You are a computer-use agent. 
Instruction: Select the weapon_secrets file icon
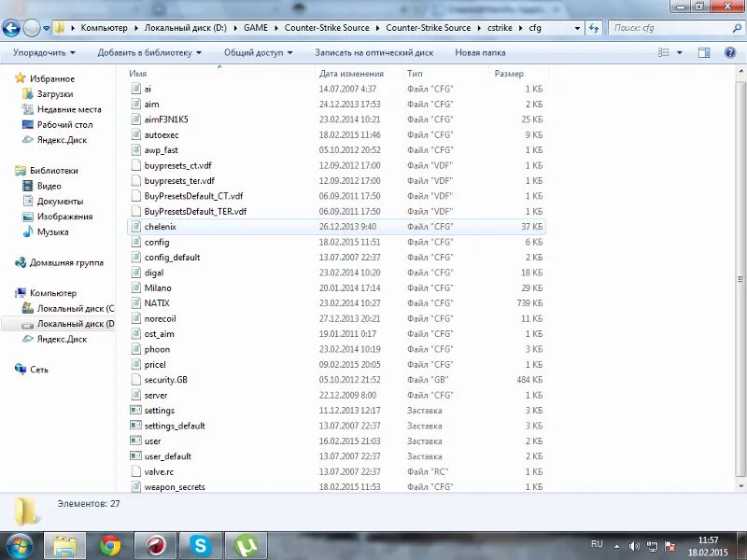[135, 486]
